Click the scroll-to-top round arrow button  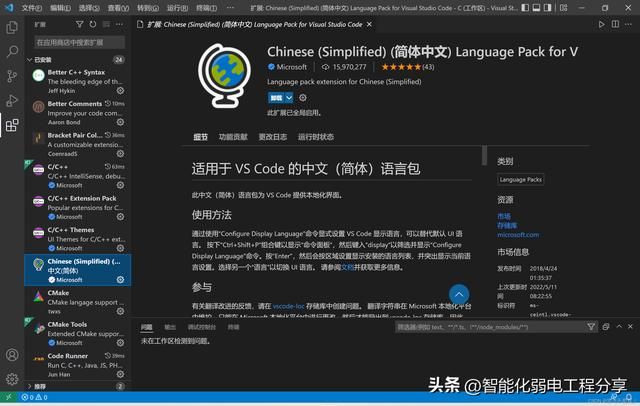coord(459,295)
